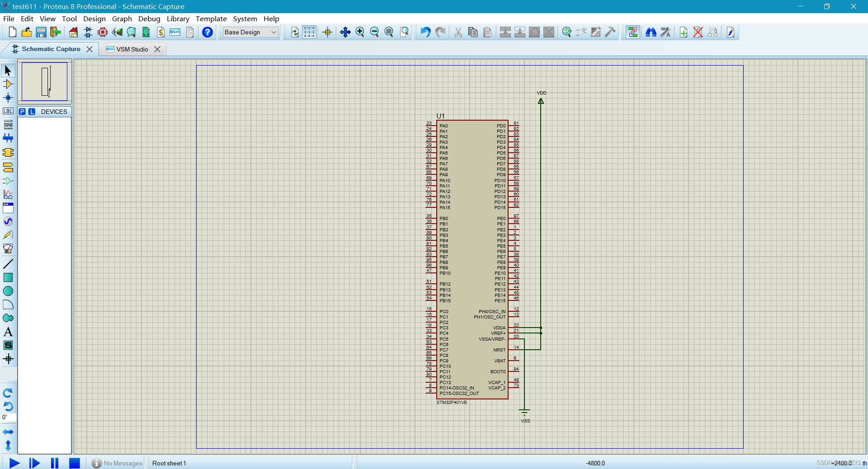The height and width of the screenshot is (469, 868).
Task: Copy selection to the clipboard
Action: (x=473, y=32)
